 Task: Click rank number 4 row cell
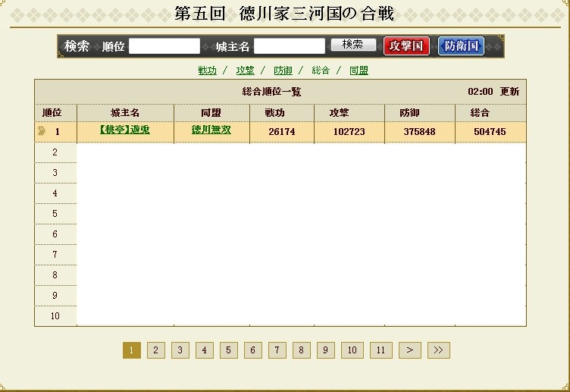pos(55,193)
